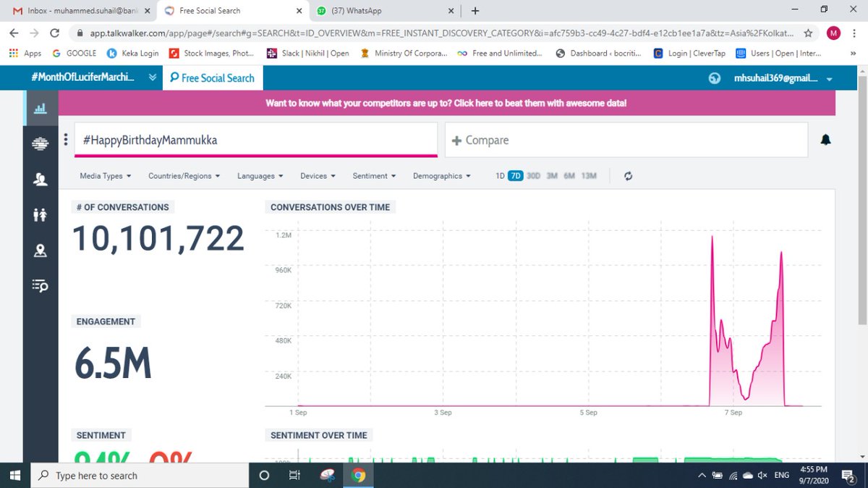Switch to Free Social Search tab
Image resolution: width=868 pixels, height=488 pixels.
[x=213, y=78]
